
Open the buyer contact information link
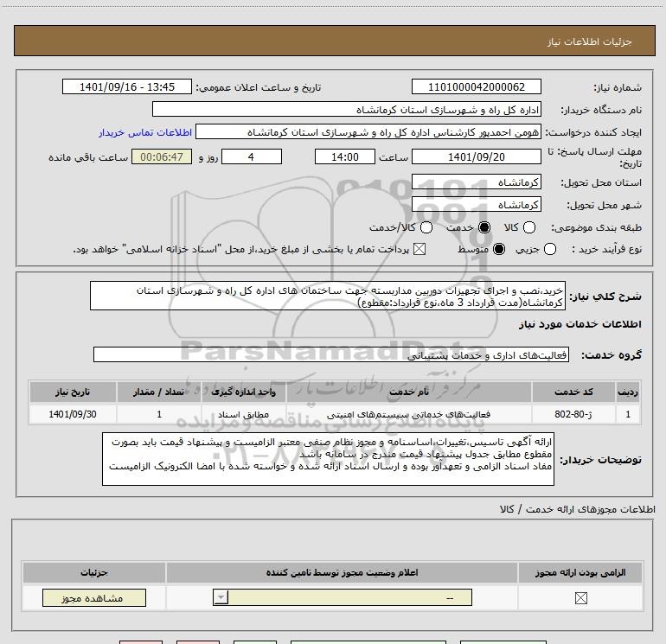[145, 132]
